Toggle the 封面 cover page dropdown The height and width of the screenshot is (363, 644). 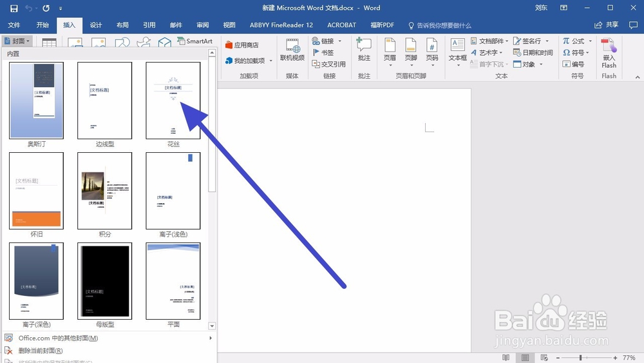coord(17,41)
